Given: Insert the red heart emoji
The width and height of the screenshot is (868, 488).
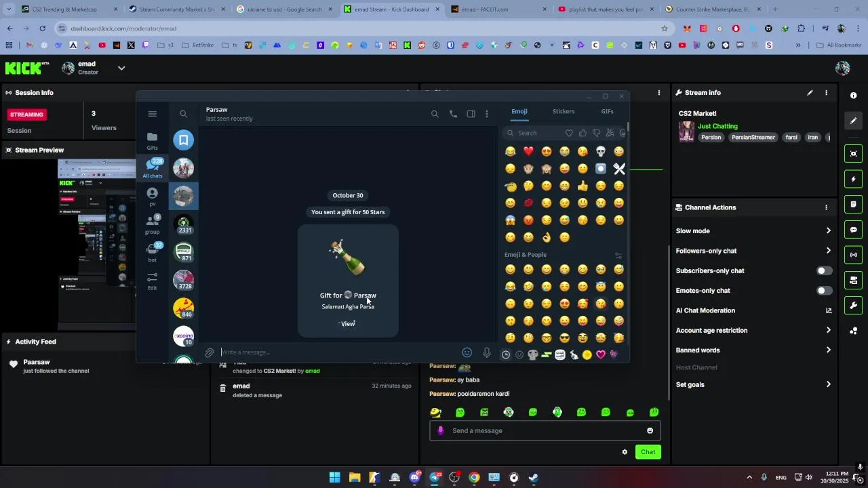Looking at the screenshot, I should tap(528, 151).
